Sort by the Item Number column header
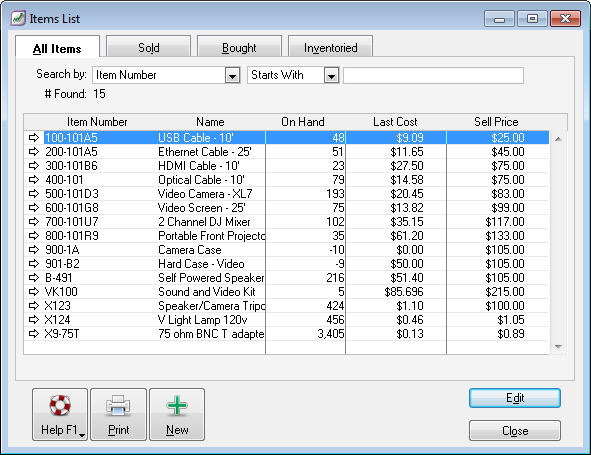 click(x=97, y=122)
